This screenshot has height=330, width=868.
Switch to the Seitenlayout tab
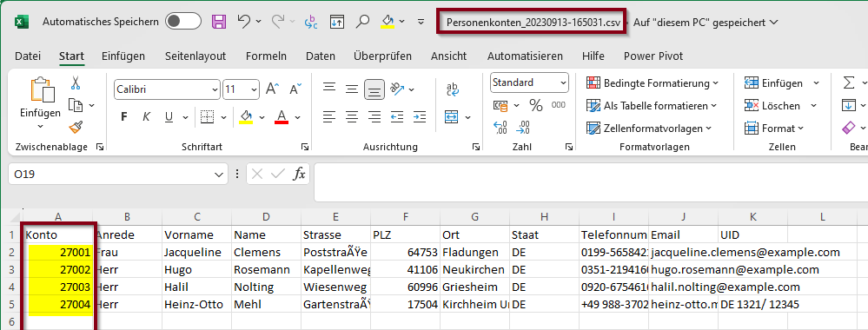pyautogui.click(x=195, y=56)
